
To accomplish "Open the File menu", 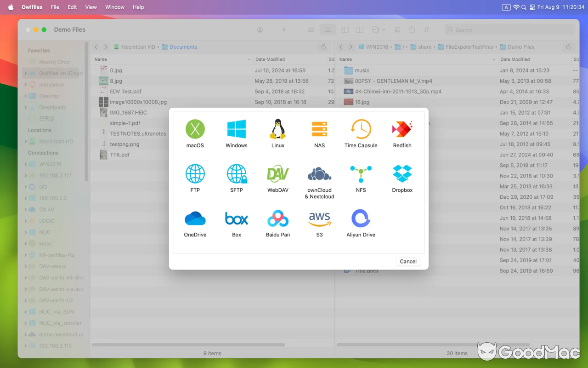I will coord(55,7).
